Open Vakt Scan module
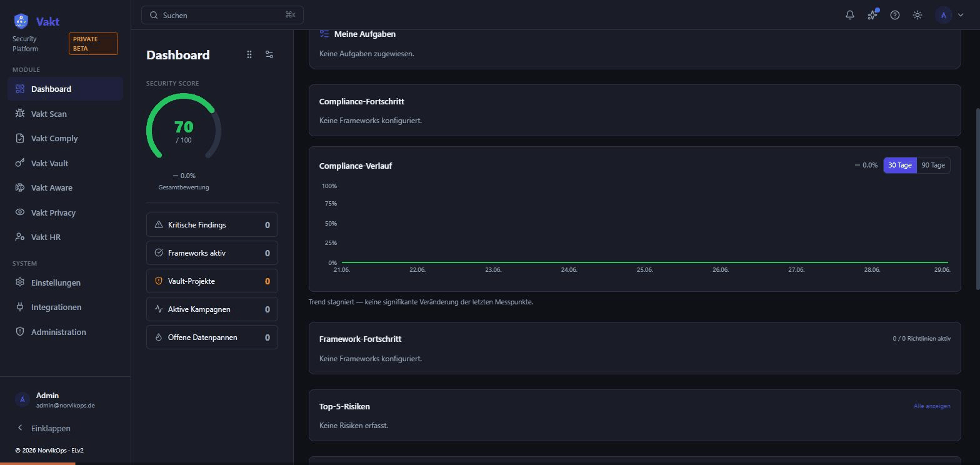Image resolution: width=980 pixels, height=465 pixels. (x=65, y=114)
